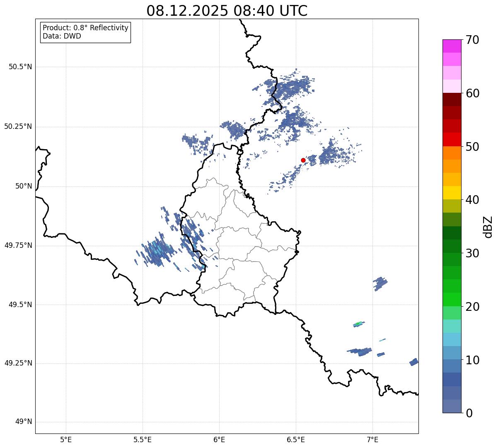Click the colorbar 50 tick label
Screen dimensions: 498x448
tap(472, 147)
